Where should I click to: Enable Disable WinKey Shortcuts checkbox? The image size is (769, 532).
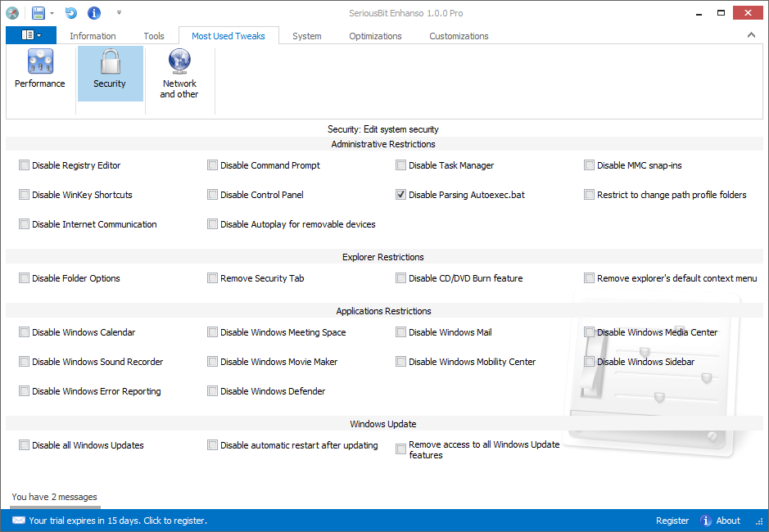click(24, 195)
